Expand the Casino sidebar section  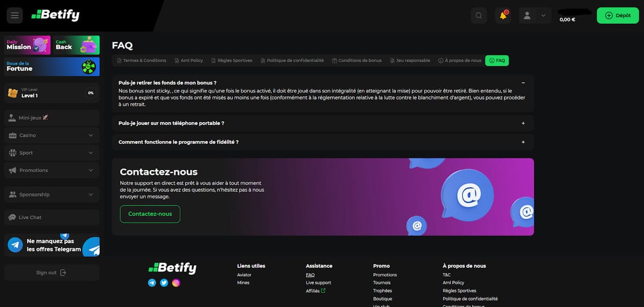point(52,135)
